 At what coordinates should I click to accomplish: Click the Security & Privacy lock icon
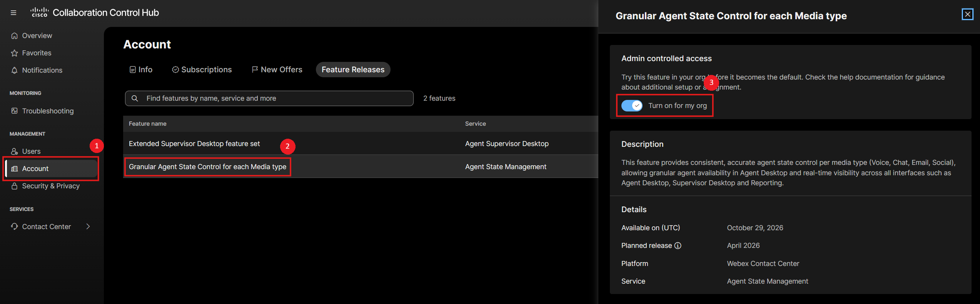tap(15, 186)
